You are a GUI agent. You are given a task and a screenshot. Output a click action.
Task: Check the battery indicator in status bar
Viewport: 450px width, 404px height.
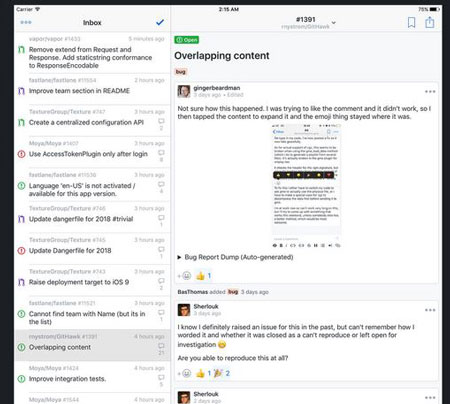click(x=435, y=9)
